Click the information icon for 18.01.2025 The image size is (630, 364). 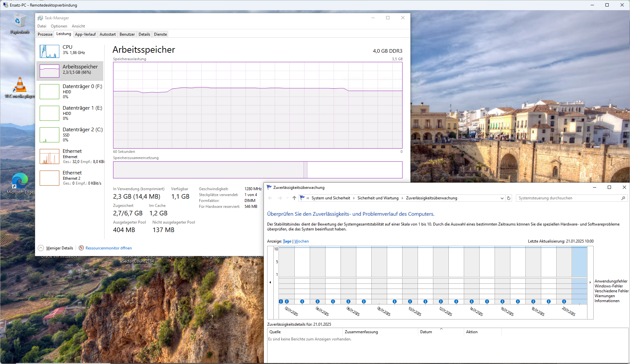pyautogui.click(x=533, y=301)
